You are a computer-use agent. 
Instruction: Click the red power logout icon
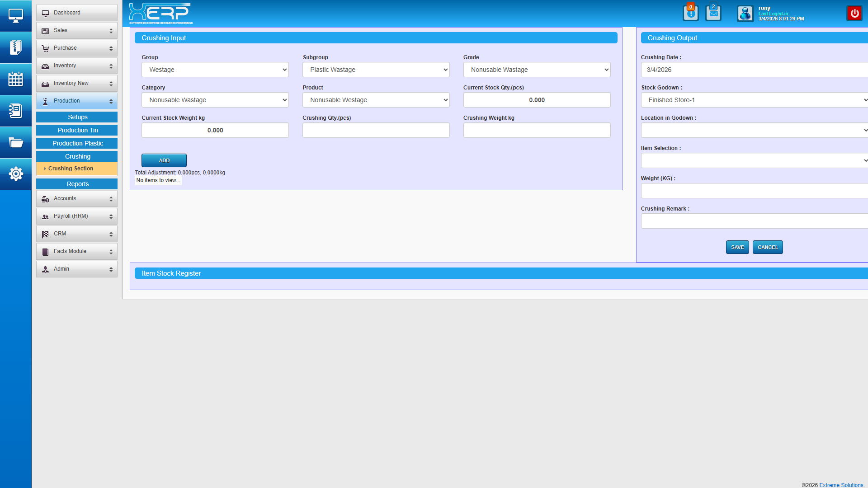854,13
